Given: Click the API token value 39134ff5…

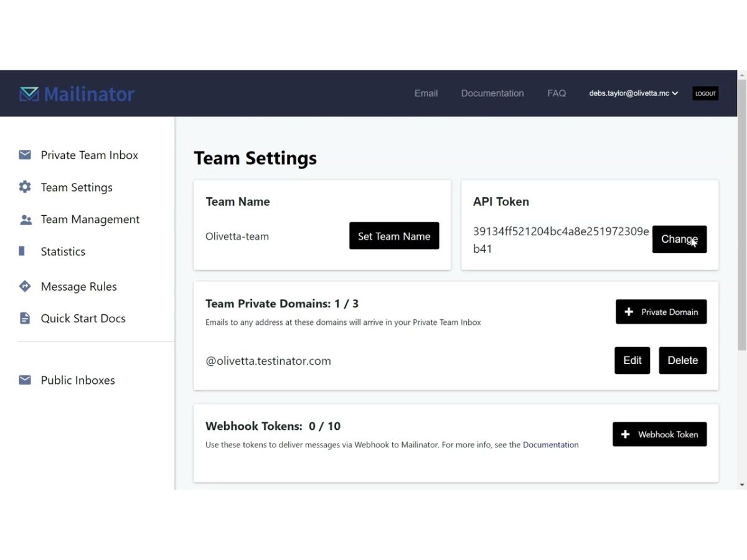Looking at the screenshot, I should click(561, 240).
